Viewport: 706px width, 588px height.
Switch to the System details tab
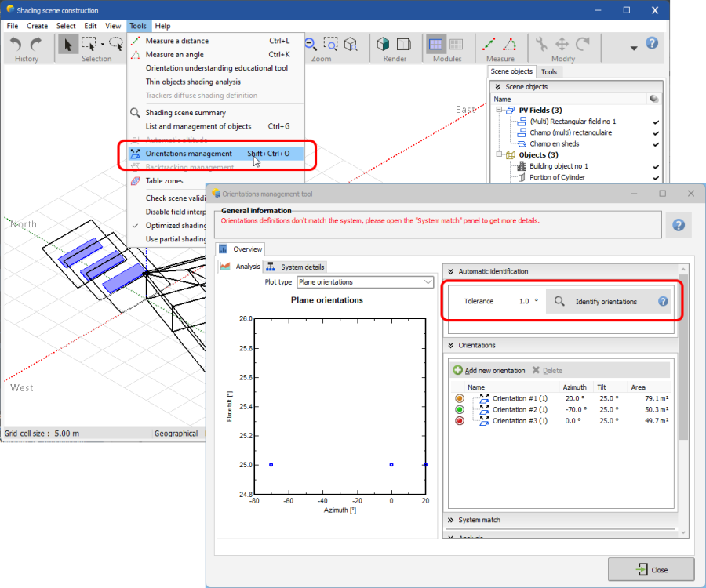(296, 267)
